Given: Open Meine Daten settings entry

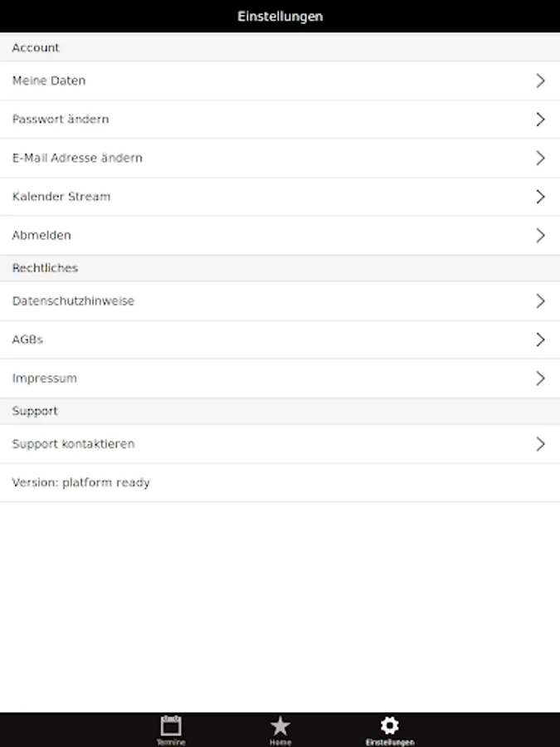Looking at the screenshot, I should coord(49,81).
